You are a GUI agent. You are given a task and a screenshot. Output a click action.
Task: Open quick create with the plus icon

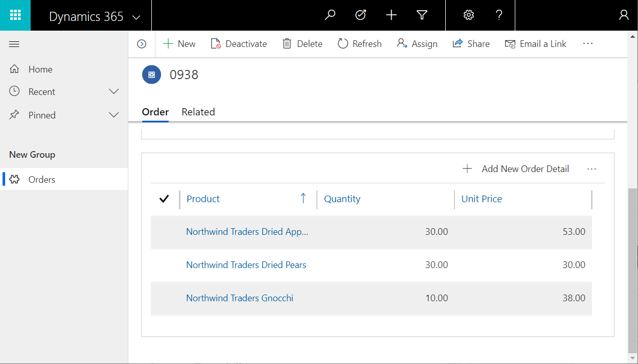click(x=391, y=15)
